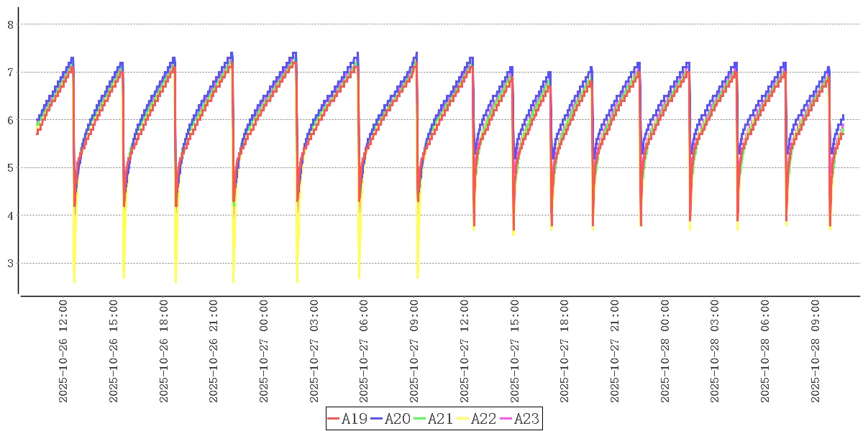Click the yellow A22 legend color swatch

click(x=463, y=419)
